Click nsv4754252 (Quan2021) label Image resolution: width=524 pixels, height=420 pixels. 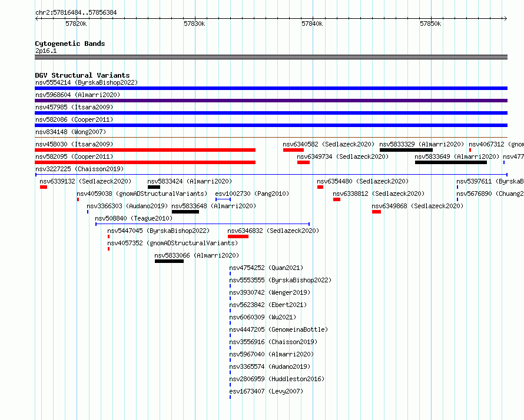coord(266,268)
